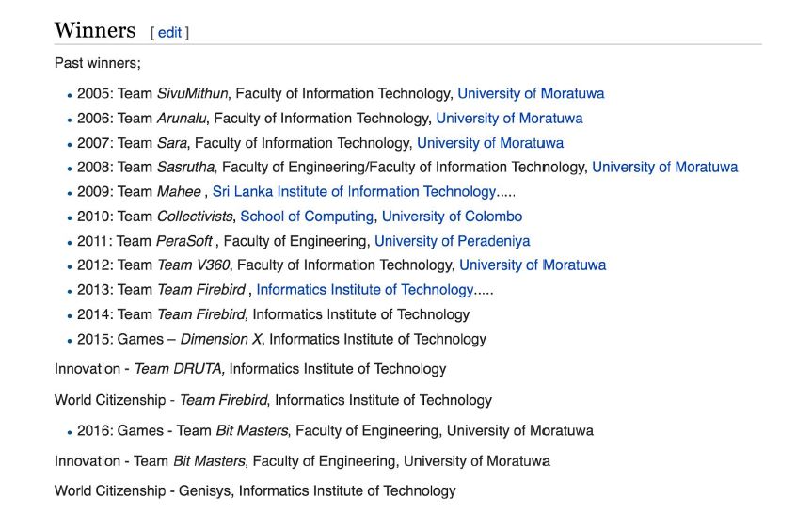Click the Team DRUTA innovation text

pyautogui.click(x=179, y=369)
